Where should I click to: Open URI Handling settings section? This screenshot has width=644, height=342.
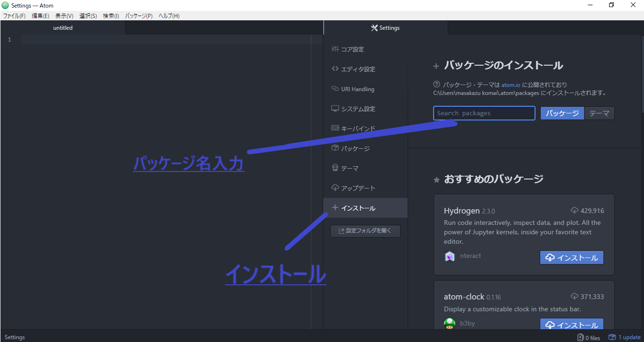coord(365,89)
